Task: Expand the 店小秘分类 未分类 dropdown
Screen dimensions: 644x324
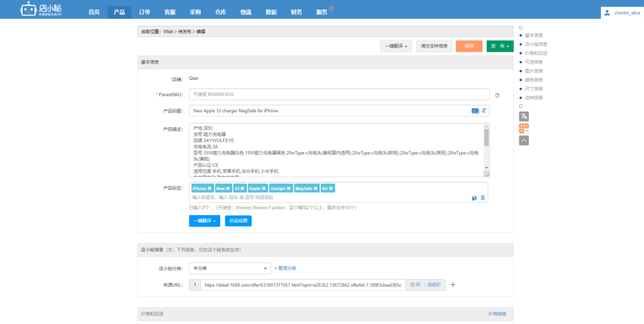Action: (x=230, y=269)
